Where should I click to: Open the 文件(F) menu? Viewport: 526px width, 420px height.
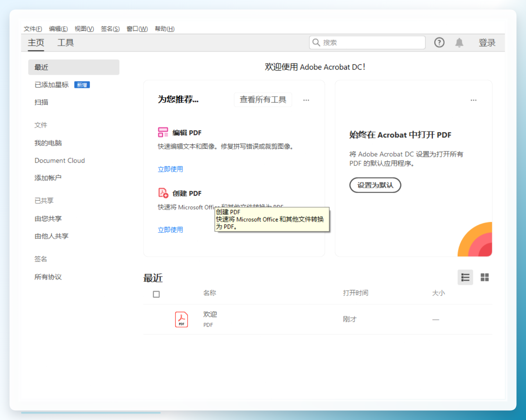point(33,29)
